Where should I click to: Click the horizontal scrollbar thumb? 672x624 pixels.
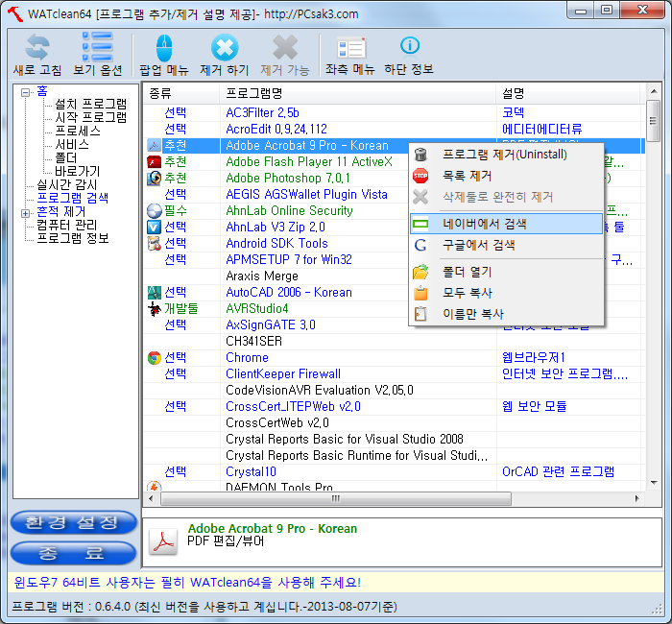tap(336, 499)
